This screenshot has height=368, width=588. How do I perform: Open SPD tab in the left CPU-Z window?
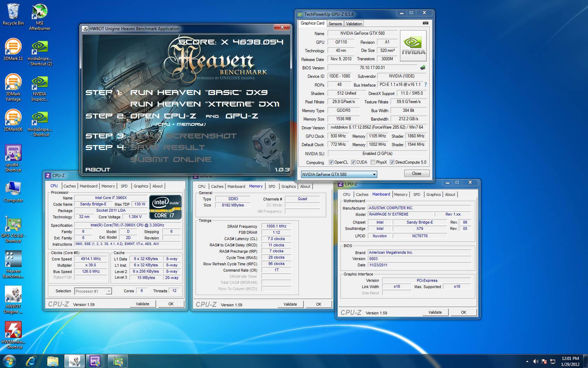[x=124, y=186]
